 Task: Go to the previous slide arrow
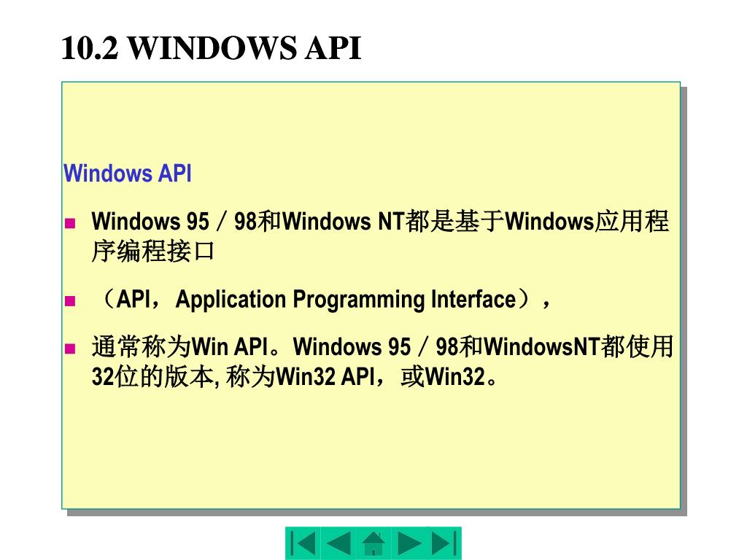coord(338,542)
